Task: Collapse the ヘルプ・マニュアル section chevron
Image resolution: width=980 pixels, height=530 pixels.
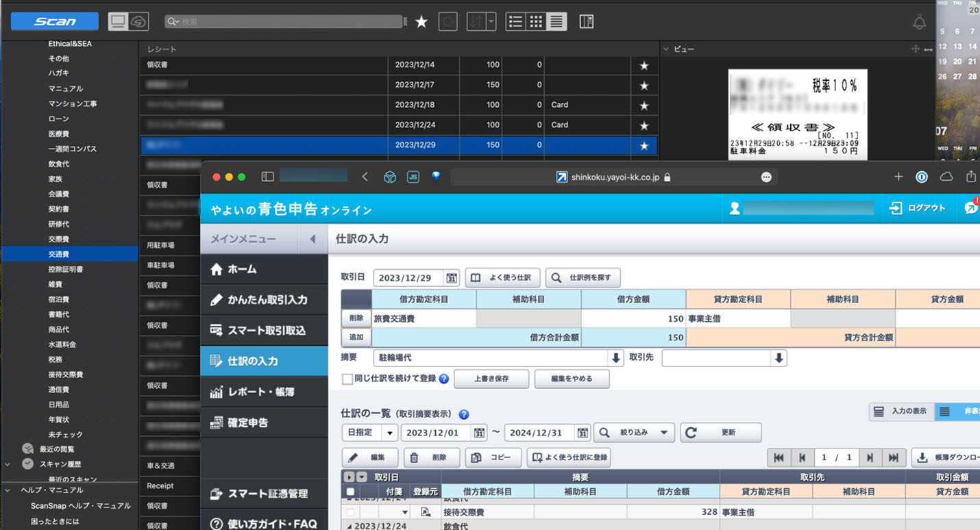Action: pos(8,490)
